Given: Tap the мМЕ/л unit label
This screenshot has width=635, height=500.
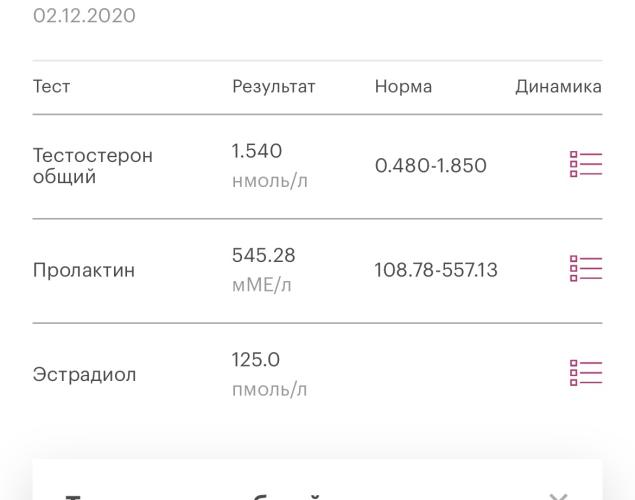Looking at the screenshot, I should point(262,285).
